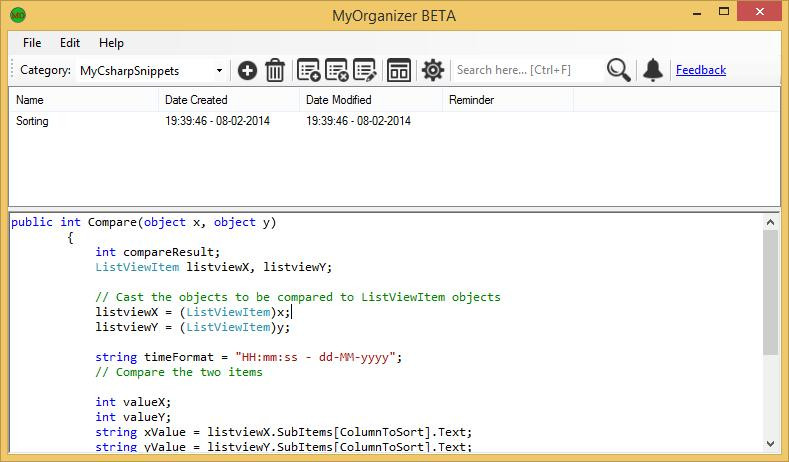789x462 pixels.
Task: Sort by Date Created column header
Action: [x=228, y=100]
